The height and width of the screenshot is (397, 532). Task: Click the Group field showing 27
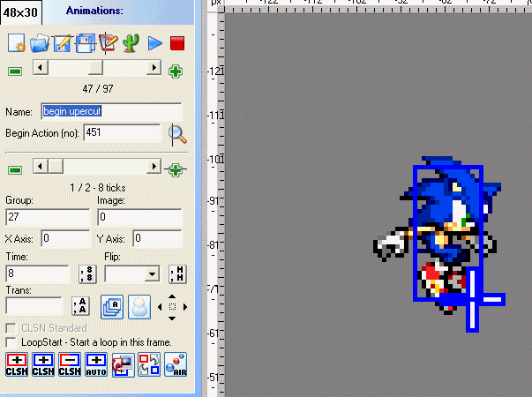(x=49, y=217)
